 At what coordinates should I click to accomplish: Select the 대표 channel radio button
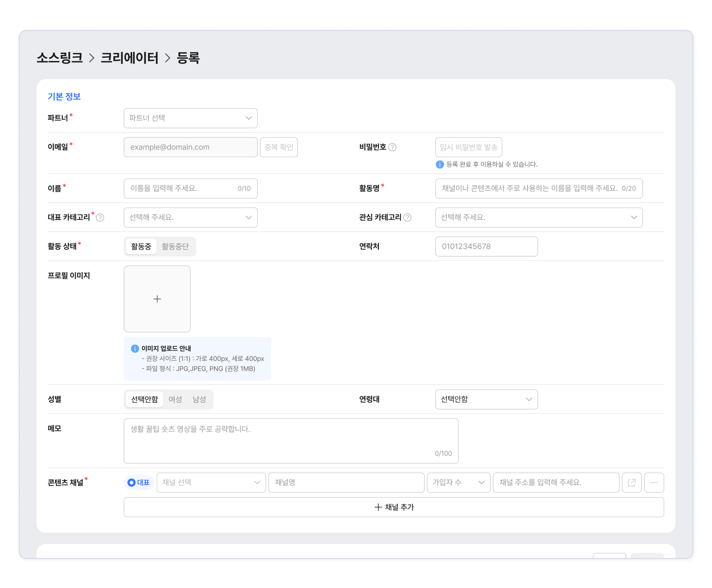132,482
